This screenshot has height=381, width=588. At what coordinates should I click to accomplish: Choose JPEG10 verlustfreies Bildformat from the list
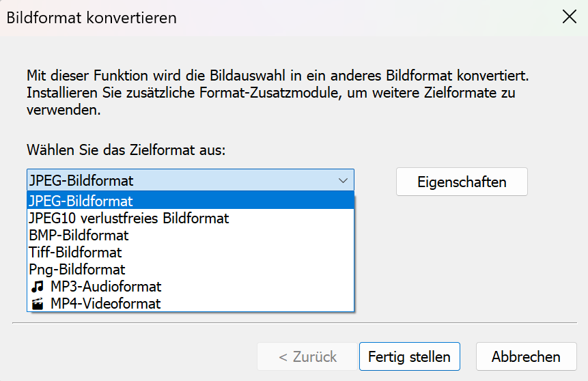(x=129, y=218)
